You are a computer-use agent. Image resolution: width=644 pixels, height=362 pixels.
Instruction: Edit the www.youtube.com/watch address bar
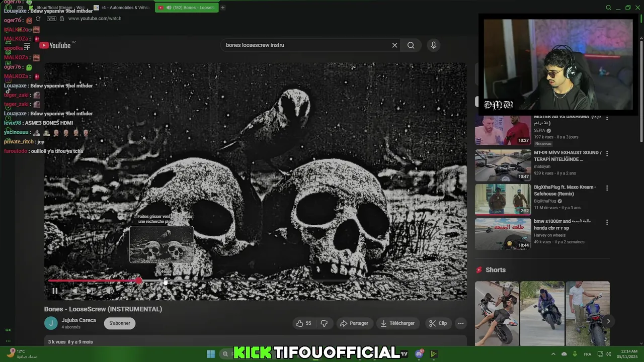(x=95, y=19)
